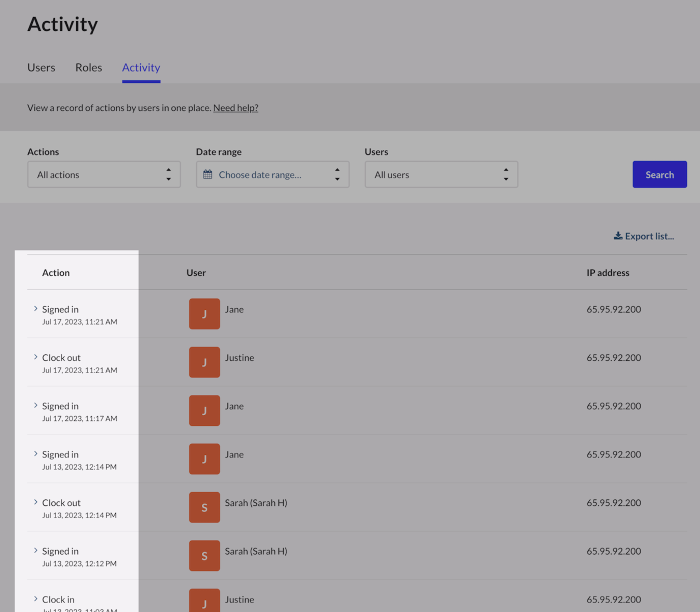The height and width of the screenshot is (612, 700).
Task: Click the timestamp Jul 13, 2023, 12:12 PM
Action: [79, 564]
